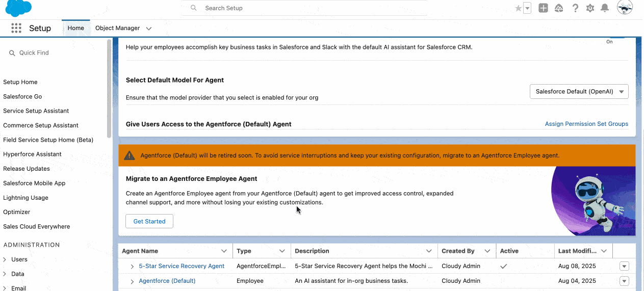Open Service Setup Assistant

pos(36,111)
